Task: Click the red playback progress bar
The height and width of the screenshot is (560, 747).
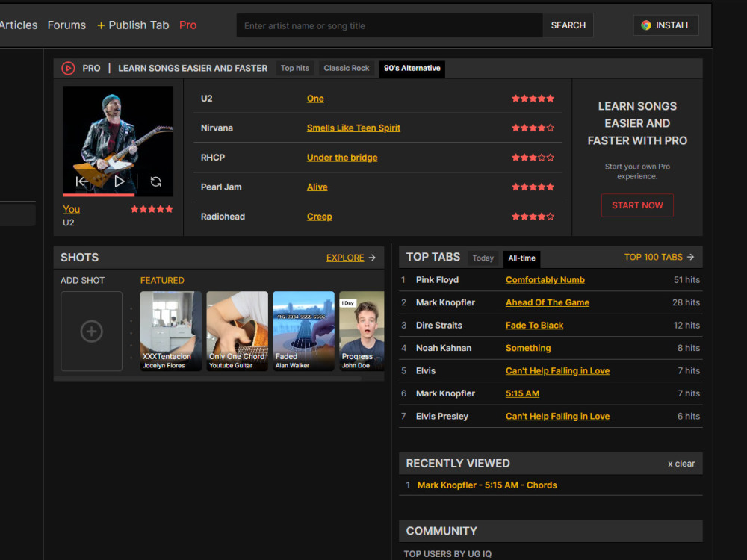Action: click(99, 195)
